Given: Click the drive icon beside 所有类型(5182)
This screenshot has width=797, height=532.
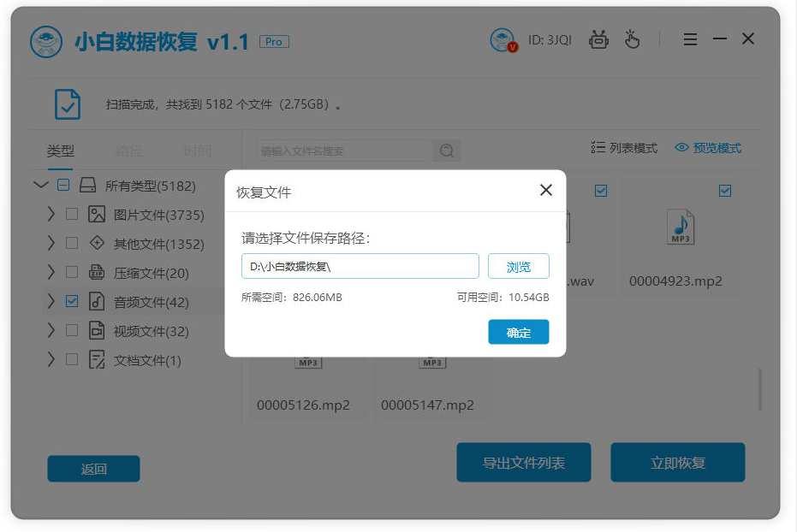Looking at the screenshot, I should 87,185.
